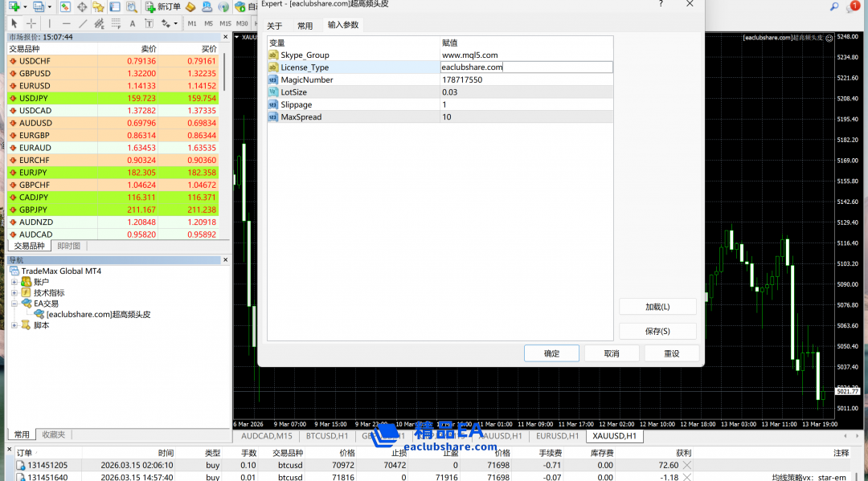
Task: Pick the Trendline drawing tool
Action: coord(83,23)
